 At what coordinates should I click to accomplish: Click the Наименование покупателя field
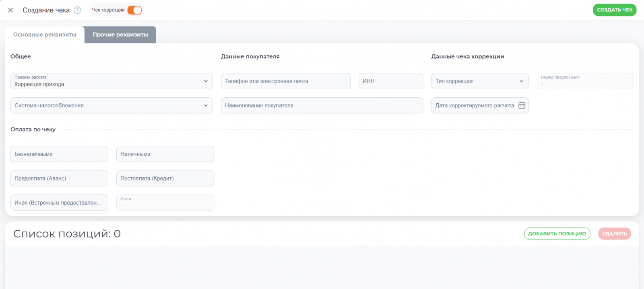322,105
